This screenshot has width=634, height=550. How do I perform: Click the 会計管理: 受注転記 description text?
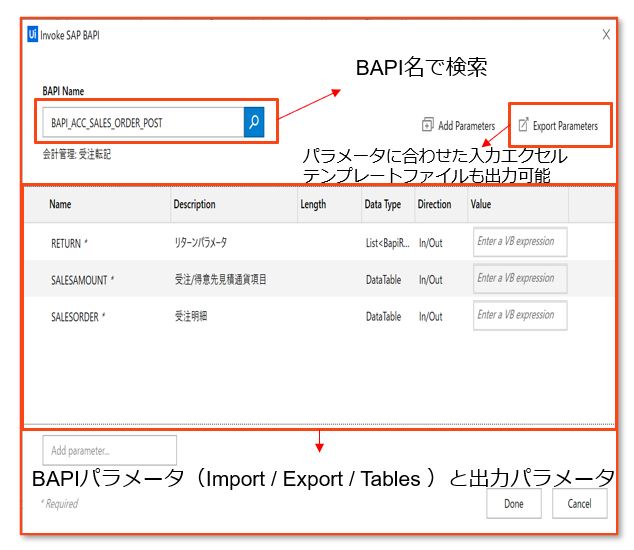pos(77,154)
